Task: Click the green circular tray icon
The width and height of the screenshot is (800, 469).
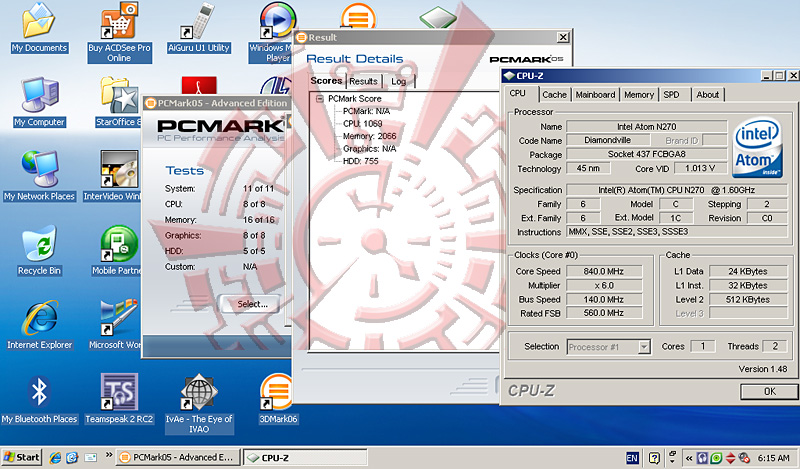Action: click(x=716, y=458)
